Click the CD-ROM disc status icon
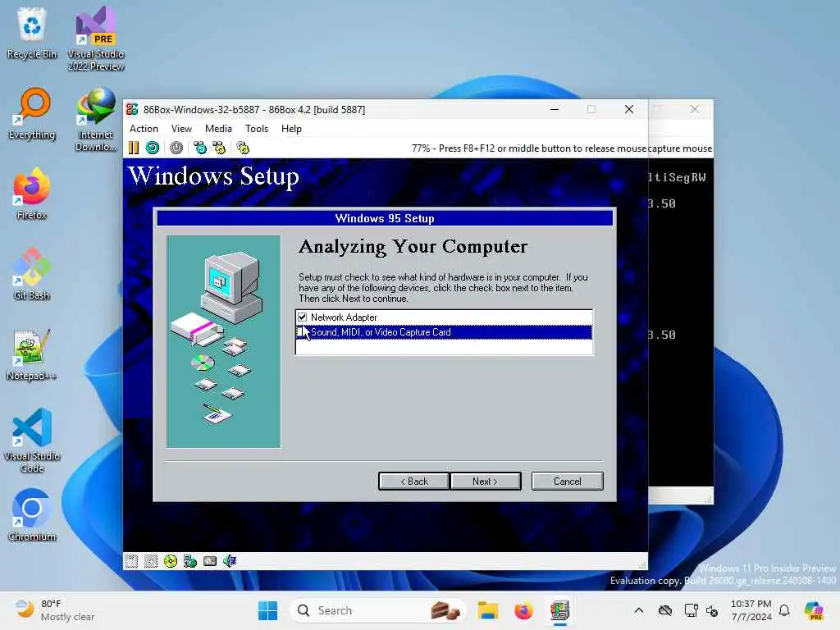Screen dimensions: 840x630 [171, 561]
